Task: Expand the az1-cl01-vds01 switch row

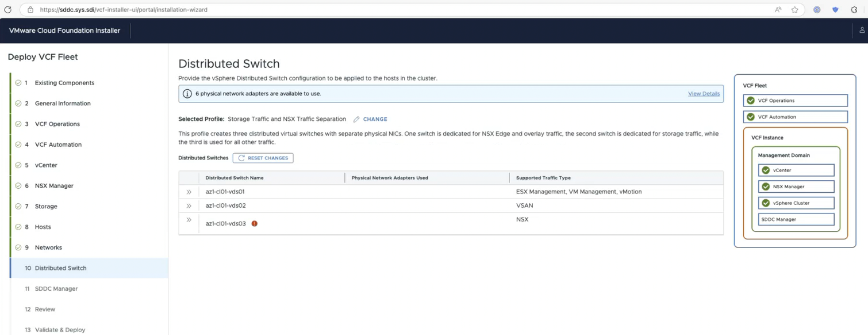Action: [189, 192]
